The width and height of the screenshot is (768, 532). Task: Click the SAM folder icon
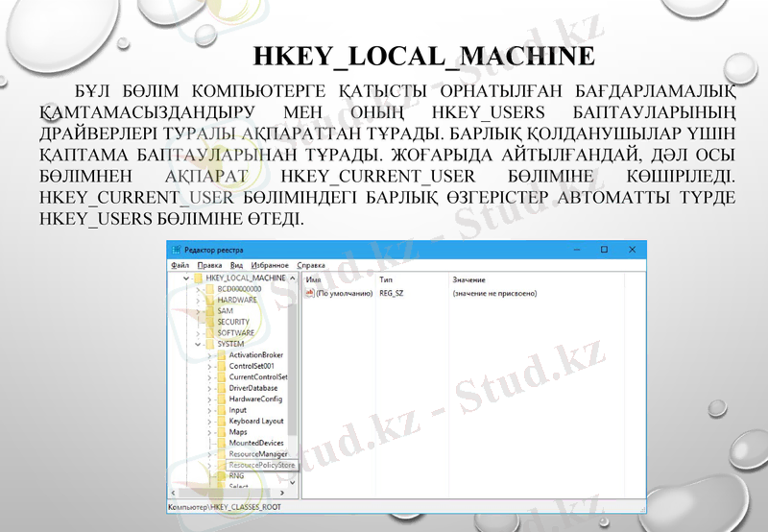pyautogui.click(x=210, y=311)
